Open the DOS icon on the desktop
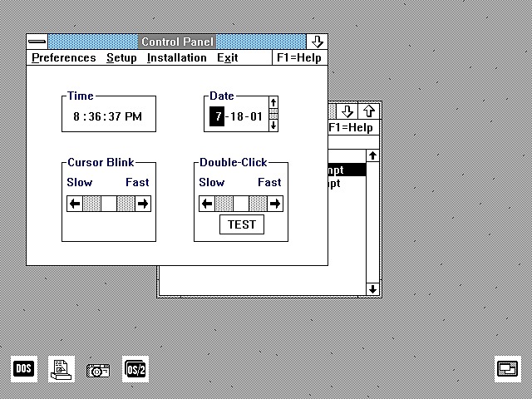532x399 pixels. click(x=24, y=369)
